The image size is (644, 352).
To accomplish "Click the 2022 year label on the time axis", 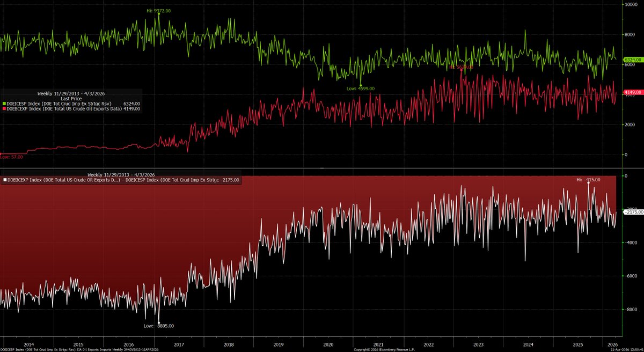I will pyautogui.click(x=429, y=344).
